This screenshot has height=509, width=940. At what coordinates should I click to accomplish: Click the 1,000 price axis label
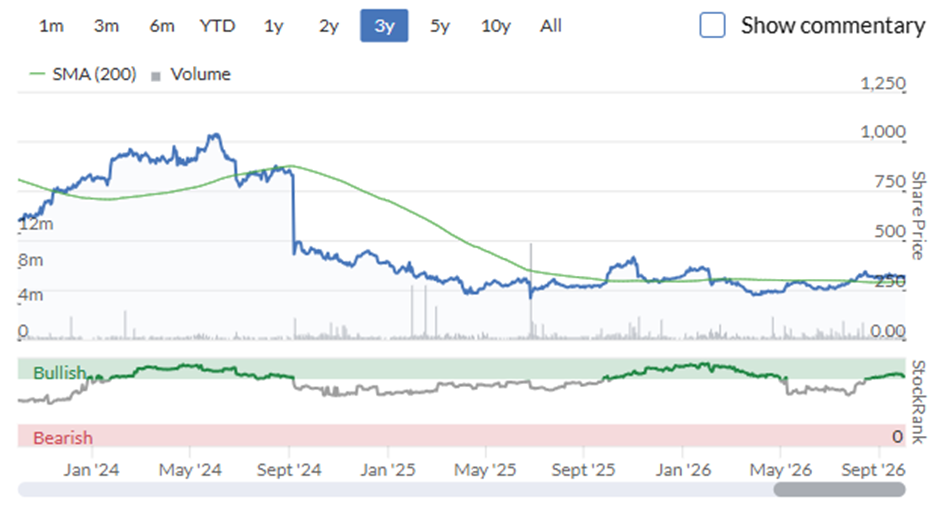[x=883, y=131]
